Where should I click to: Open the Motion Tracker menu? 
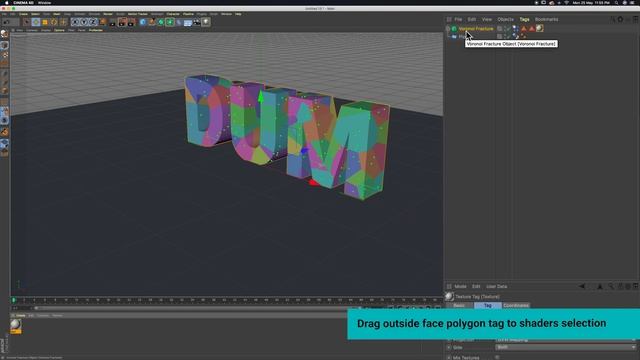pos(138,14)
